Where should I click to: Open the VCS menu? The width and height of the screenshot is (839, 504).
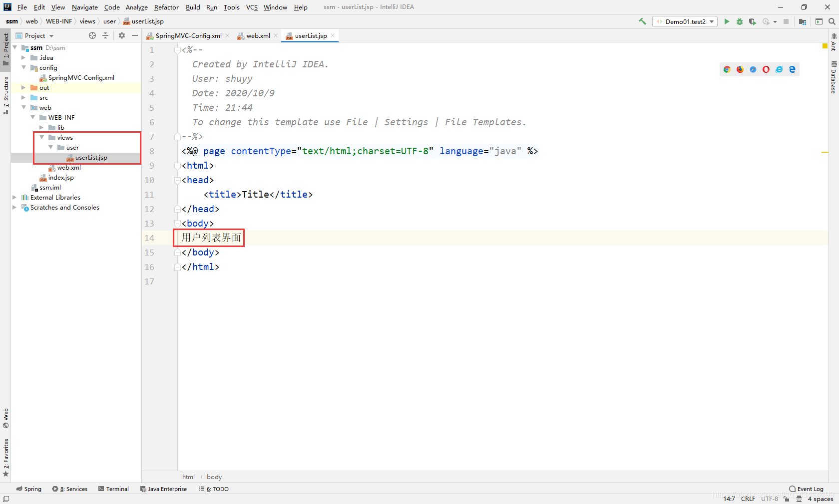click(x=252, y=7)
